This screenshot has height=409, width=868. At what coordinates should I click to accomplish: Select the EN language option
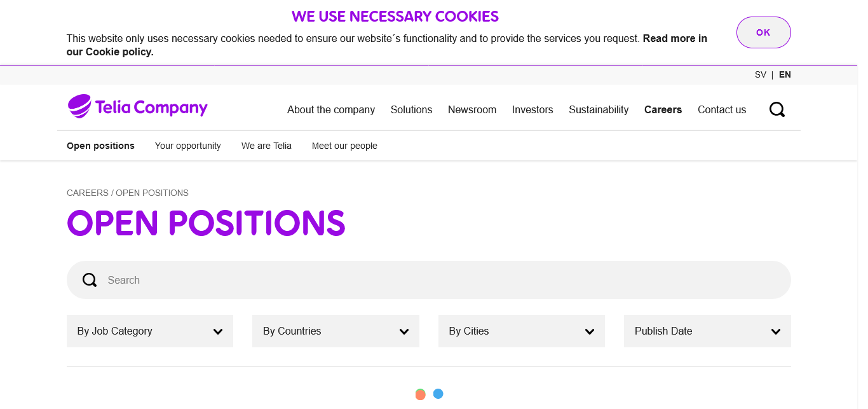pyautogui.click(x=785, y=74)
